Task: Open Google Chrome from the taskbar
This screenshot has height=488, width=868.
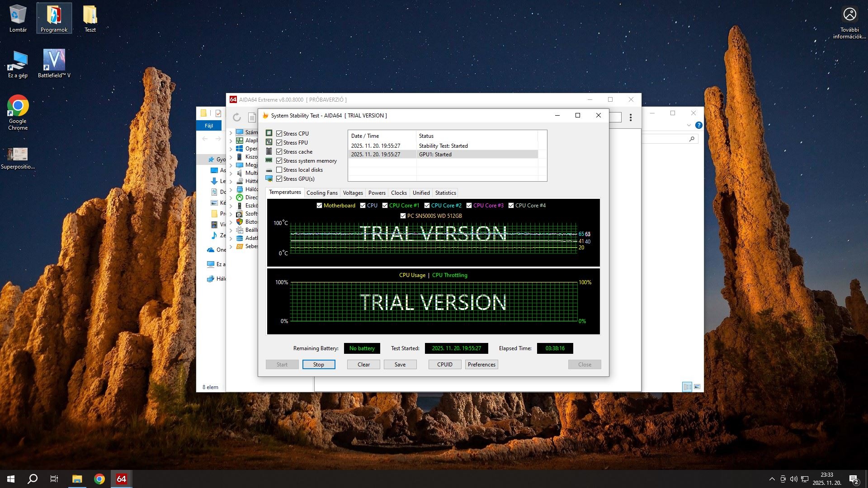Action: coord(99,479)
